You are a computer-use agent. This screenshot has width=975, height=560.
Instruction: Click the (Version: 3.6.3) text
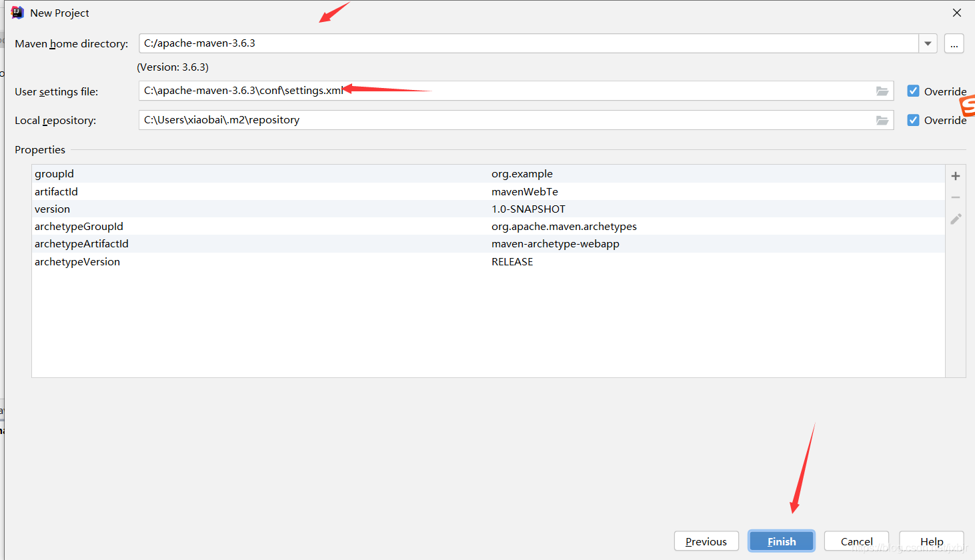point(173,67)
